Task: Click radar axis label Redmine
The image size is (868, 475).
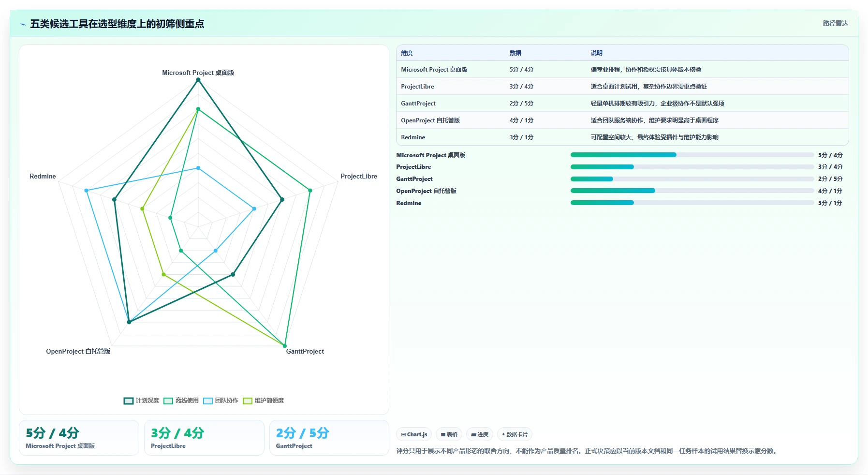Action: (43, 176)
